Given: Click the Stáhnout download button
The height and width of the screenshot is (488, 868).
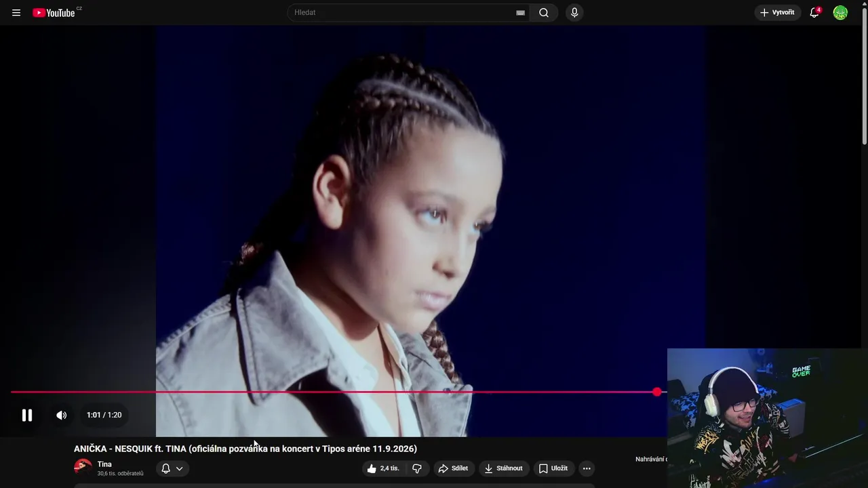Looking at the screenshot, I should (505, 468).
